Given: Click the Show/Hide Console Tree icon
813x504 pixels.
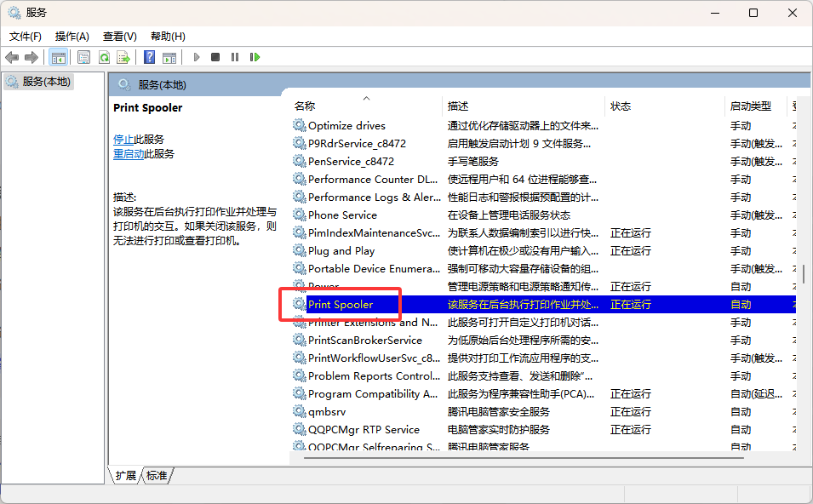Looking at the screenshot, I should tap(58, 57).
